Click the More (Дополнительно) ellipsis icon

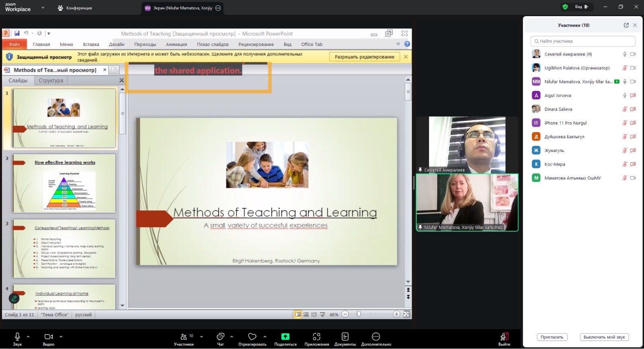tap(376, 337)
